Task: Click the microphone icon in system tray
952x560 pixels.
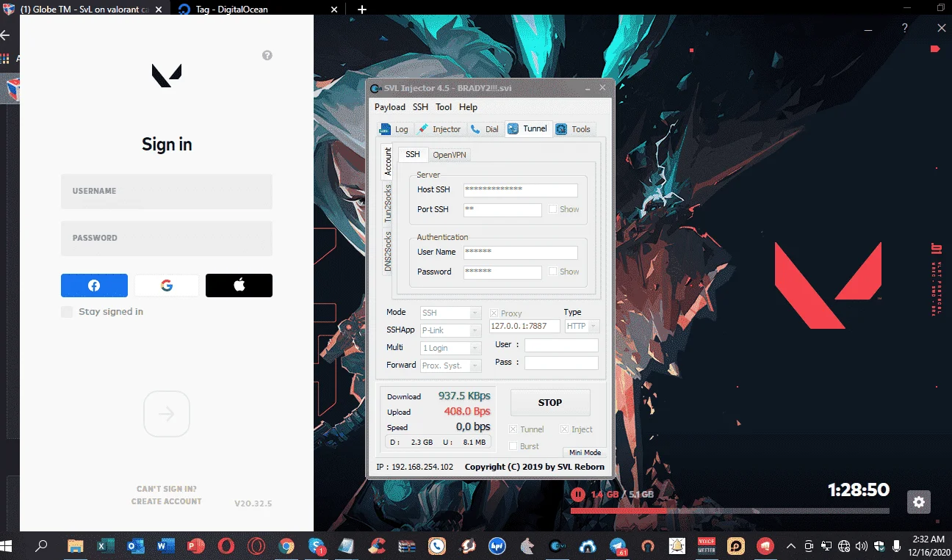Action: (x=896, y=546)
